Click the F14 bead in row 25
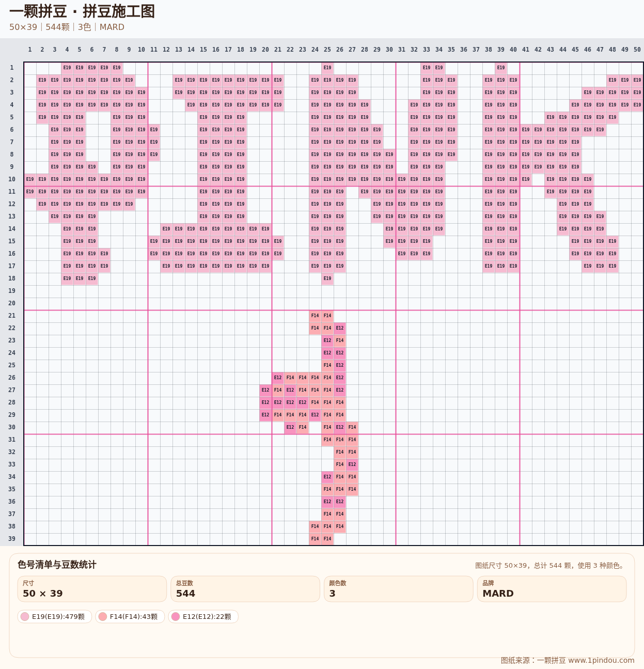The image size is (644, 669). point(327,365)
